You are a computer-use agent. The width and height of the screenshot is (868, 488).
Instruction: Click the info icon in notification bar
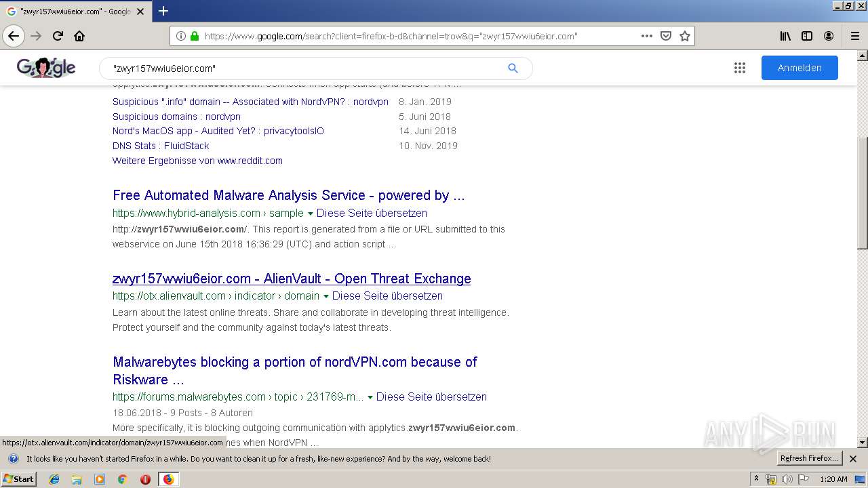click(13, 459)
